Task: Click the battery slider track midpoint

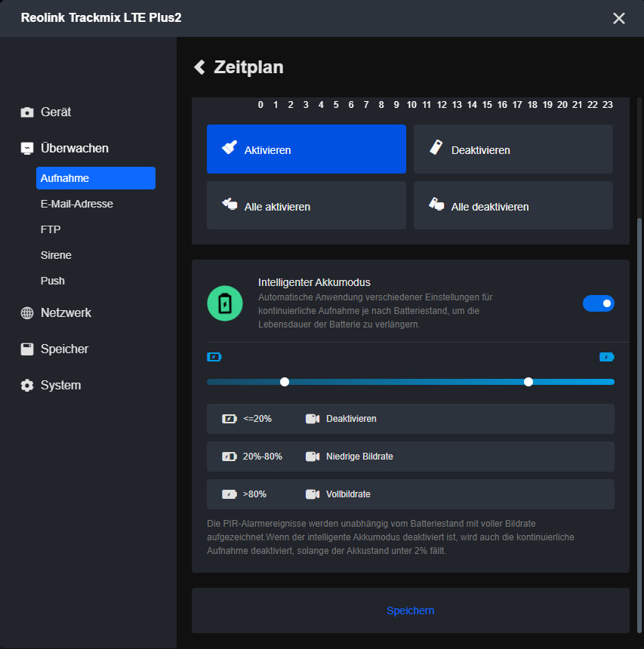Action: [411, 382]
